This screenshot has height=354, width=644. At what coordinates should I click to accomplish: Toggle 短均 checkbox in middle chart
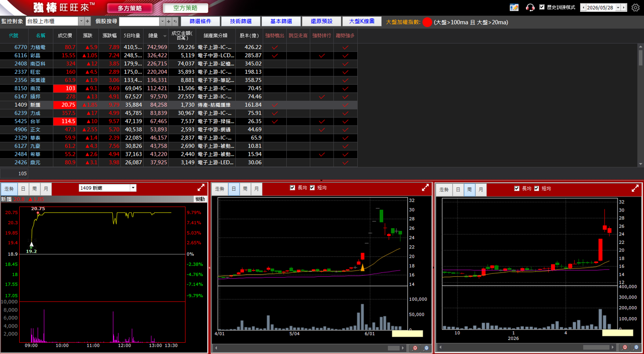(x=312, y=188)
